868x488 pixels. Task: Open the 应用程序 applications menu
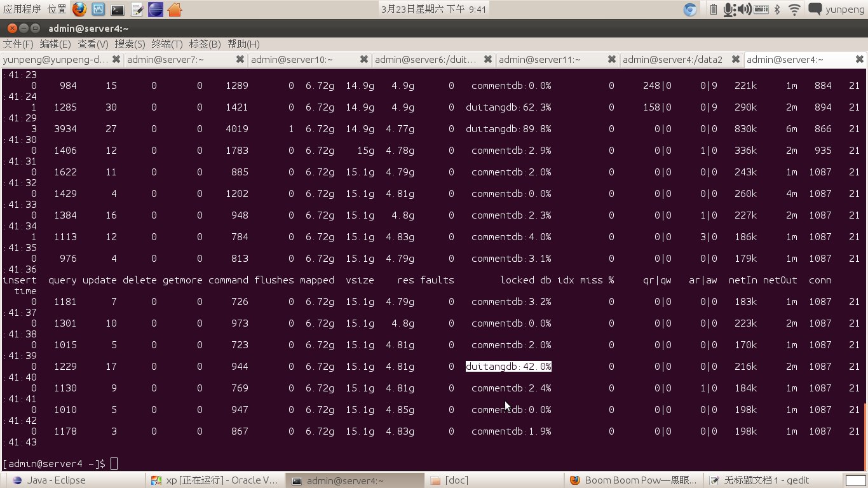(x=22, y=10)
